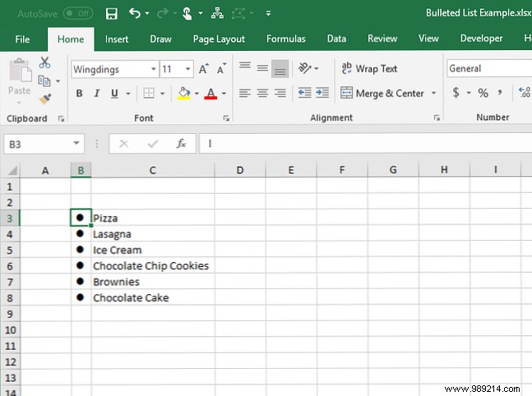Screen dimensions: 532x396
Task: Expand the Font Color dropdown arrow
Action: click(x=224, y=94)
